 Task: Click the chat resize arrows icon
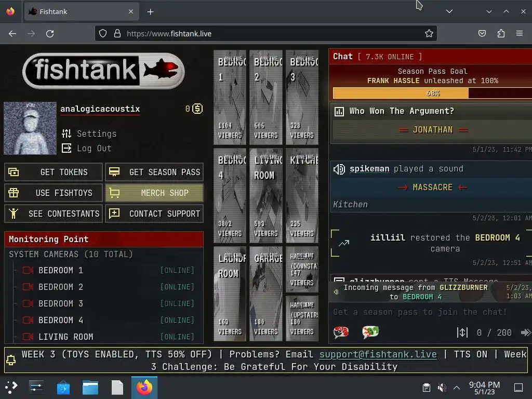[x=462, y=332]
